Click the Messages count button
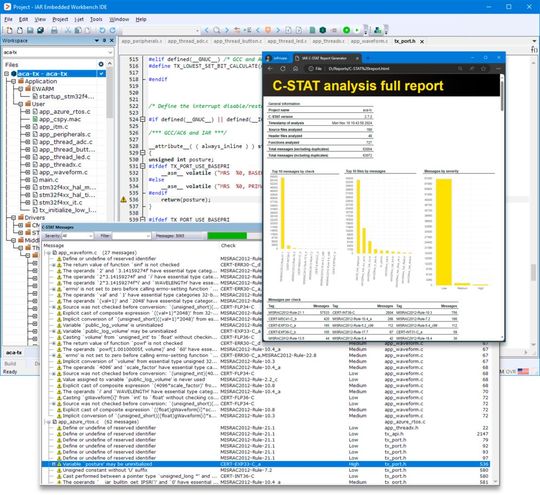The image size is (540, 495). pyautogui.click(x=170, y=236)
